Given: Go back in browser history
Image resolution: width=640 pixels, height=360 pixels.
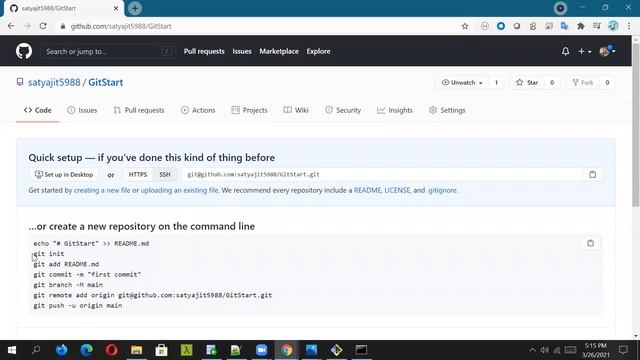Looking at the screenshot, I should click(11, 26).
